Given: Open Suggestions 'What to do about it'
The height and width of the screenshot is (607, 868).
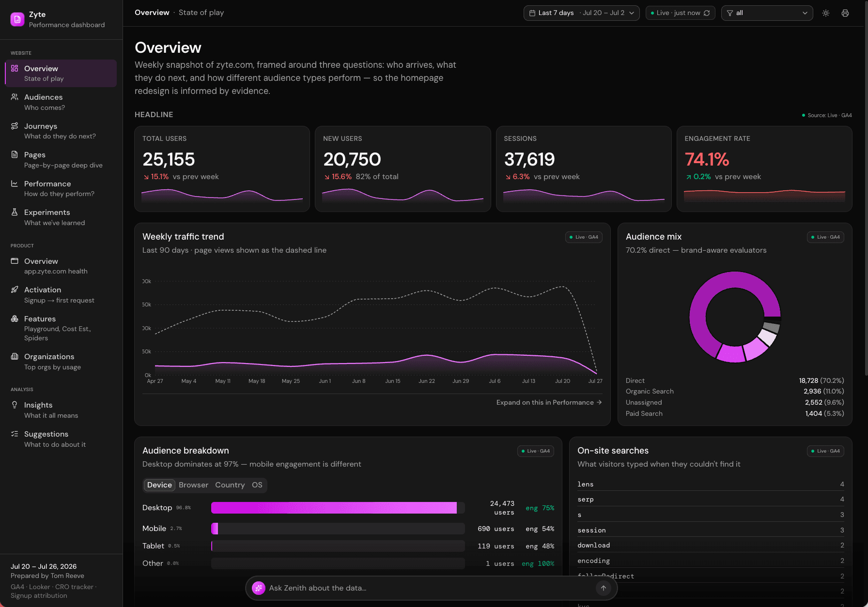Looking at the screenshot, I should pos(61,439).
